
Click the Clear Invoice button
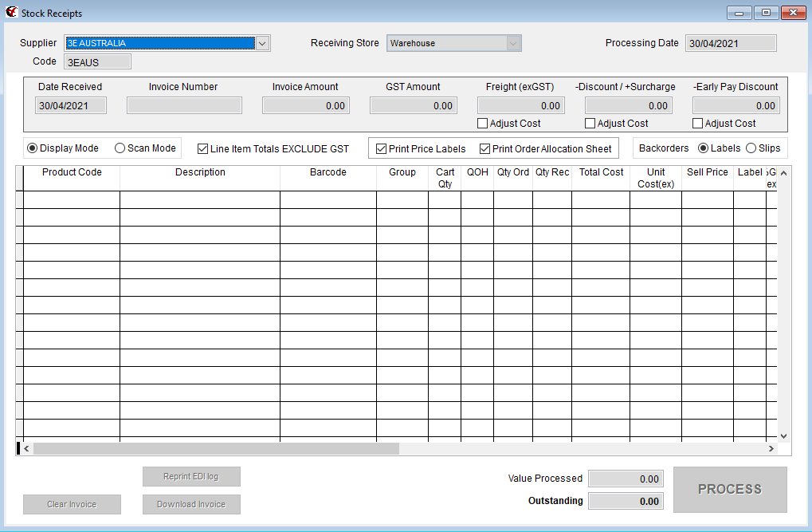(72, 504)
